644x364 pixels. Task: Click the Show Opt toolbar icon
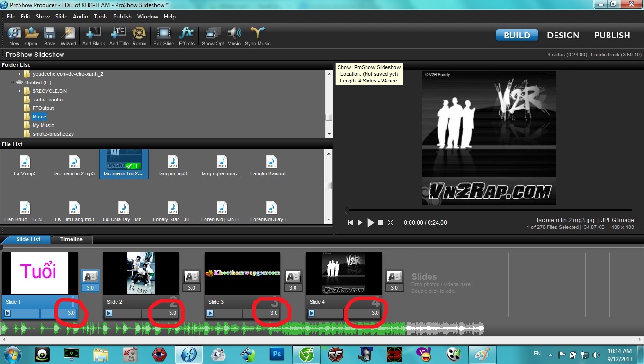212,34
